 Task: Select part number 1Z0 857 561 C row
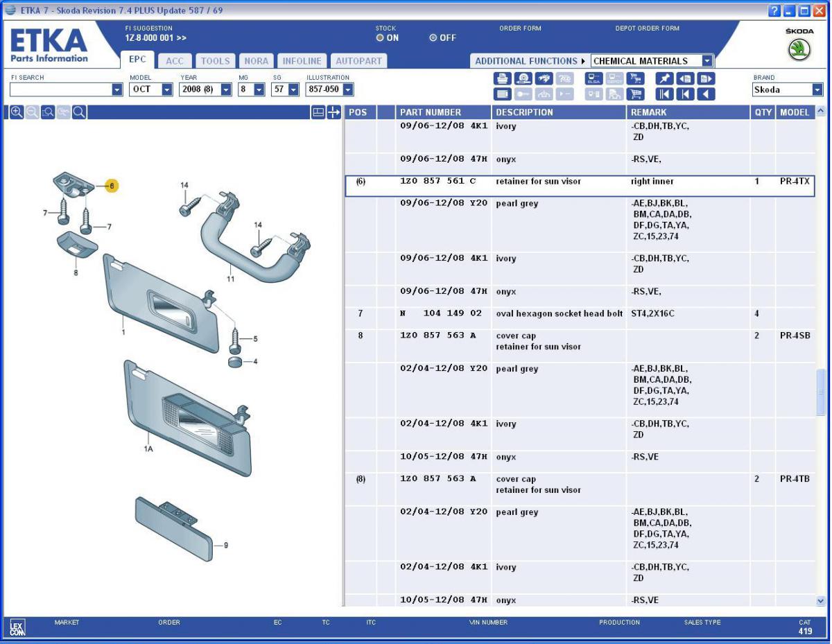pos(579,186)
